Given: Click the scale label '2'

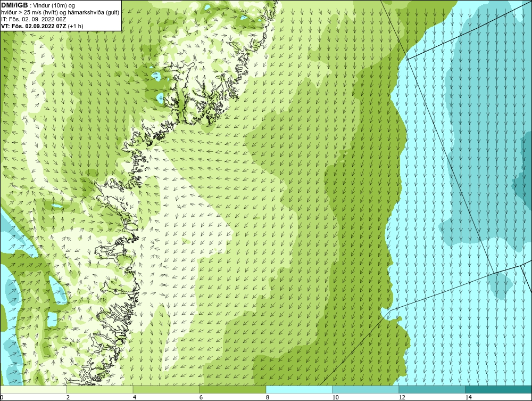Looking at the screenshot, I should 68,398.
